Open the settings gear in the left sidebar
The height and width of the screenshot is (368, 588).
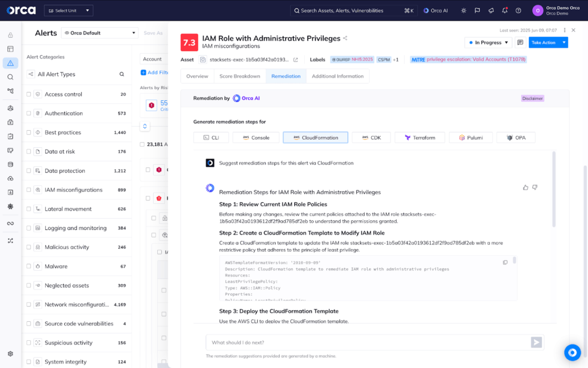tap(10, 354)
